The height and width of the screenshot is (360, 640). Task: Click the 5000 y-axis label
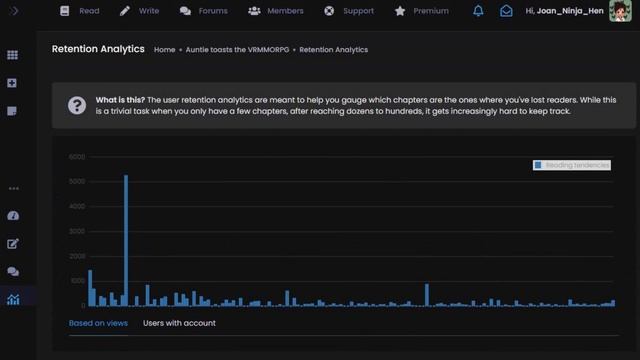[x=77, y=181]
